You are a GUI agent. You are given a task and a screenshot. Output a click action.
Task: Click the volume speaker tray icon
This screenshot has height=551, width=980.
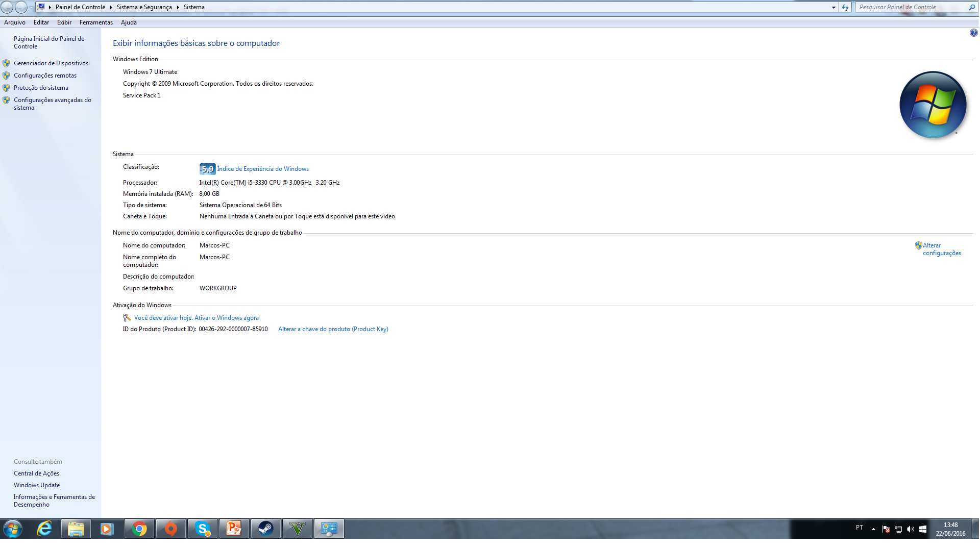[x=911, y=529]
